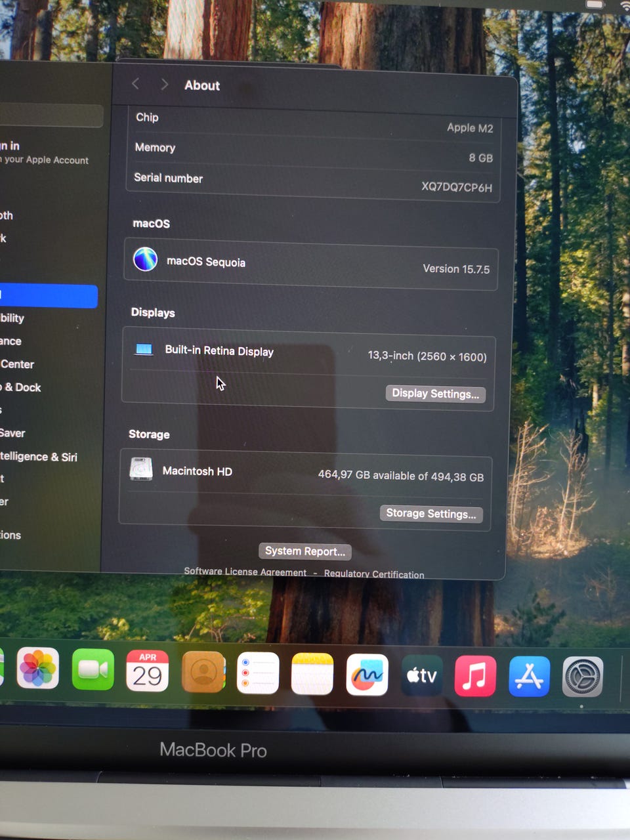Image resolution: width=630 pixels, height=840 pixels.
Task: Click Apple M2 chip value
Action: coord(470,128)
